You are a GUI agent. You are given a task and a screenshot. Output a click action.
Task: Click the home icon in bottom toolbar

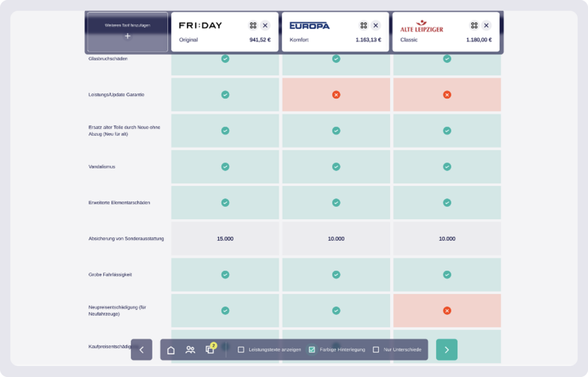(x=171, y=350)
